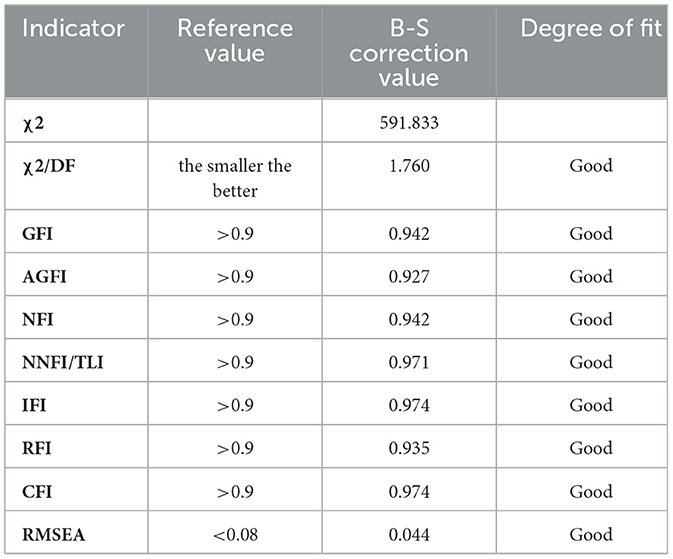Click the NNFI/TLI value 0.971
The height and width of the screenshot is (559, 673).
[409, 362]
